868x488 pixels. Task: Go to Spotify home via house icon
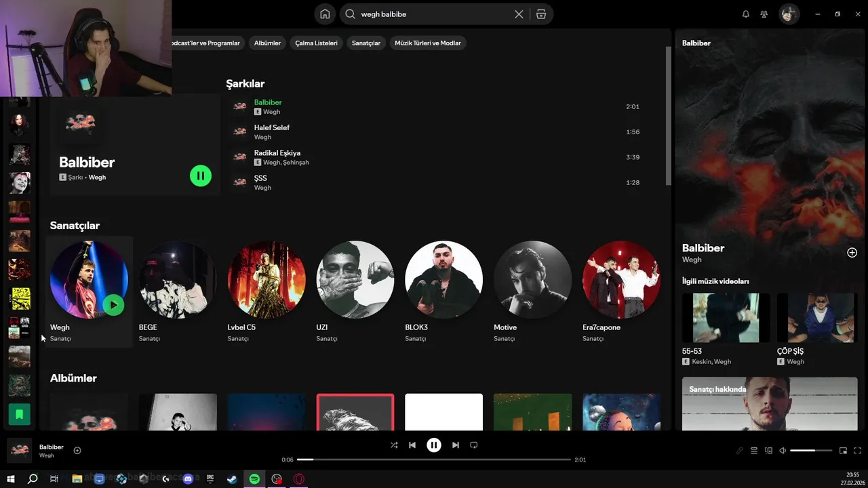(325, 14)
